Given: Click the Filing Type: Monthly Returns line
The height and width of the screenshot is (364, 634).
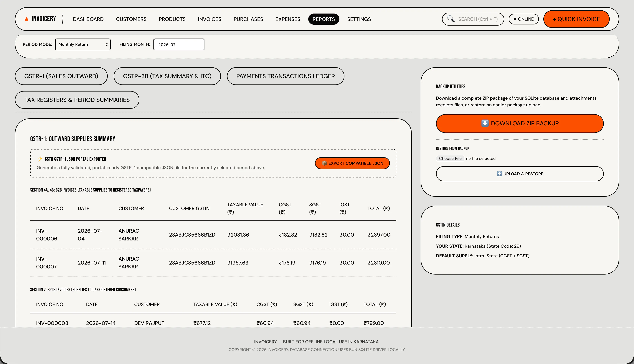Looking at the screenshot, I should [467, 237].
